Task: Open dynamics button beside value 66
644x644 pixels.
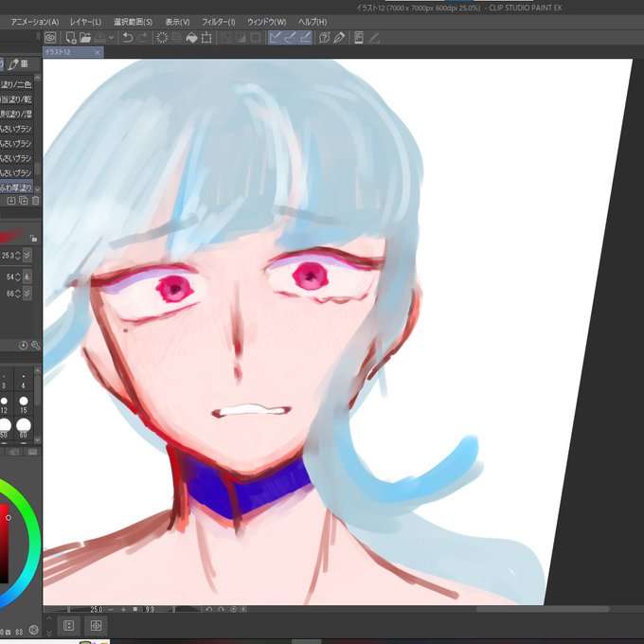Action: (x=27, y=294)
